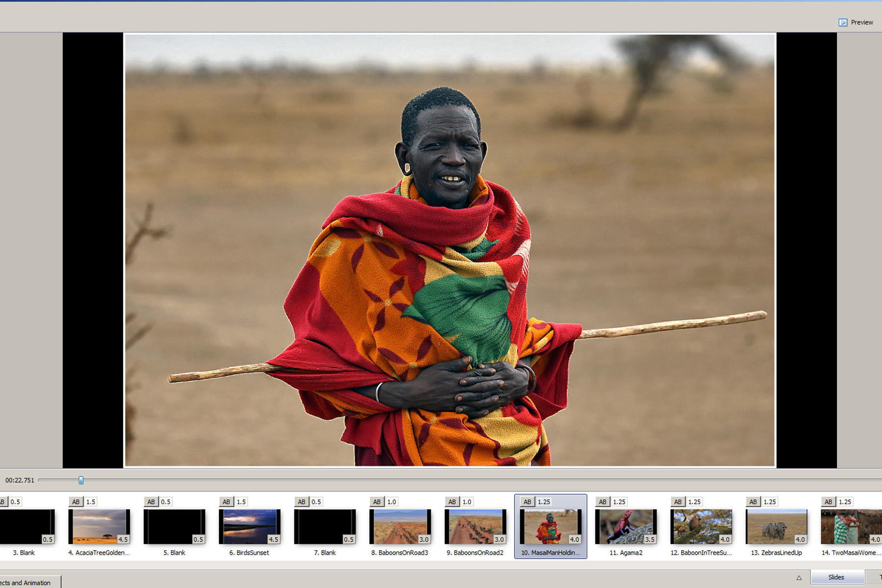The height and width of the screenshot is (588, 882).
Task: Select the slide 5 Blank thumbnail
Action: pyautogui.click(x=174, y=527)
